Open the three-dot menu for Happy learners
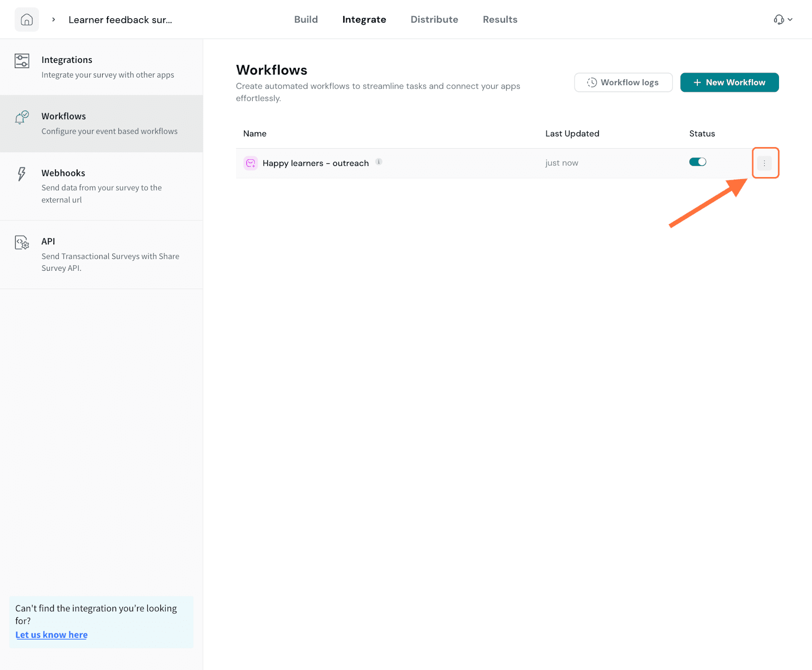Screen dimensions: 812x670 pyautogui.click(x=764, y=163)
